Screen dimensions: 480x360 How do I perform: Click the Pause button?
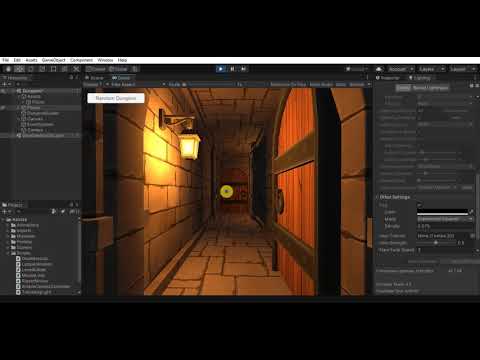point(232,69)
